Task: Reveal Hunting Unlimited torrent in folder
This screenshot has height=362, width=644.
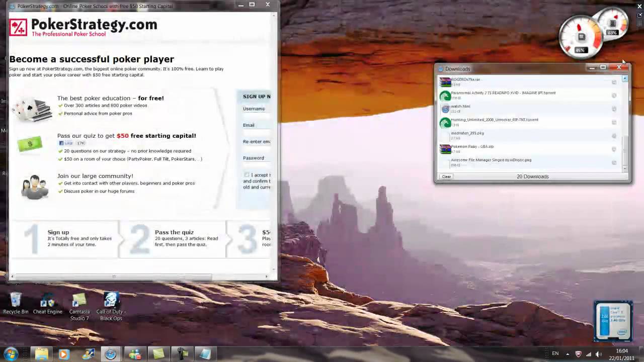Action: click(614, 123)
